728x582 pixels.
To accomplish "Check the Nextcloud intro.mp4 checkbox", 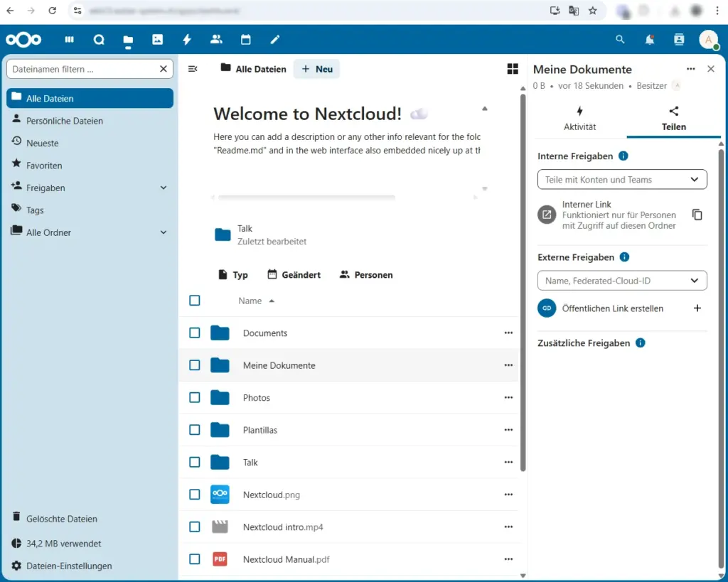I will (x=195, y=527).
